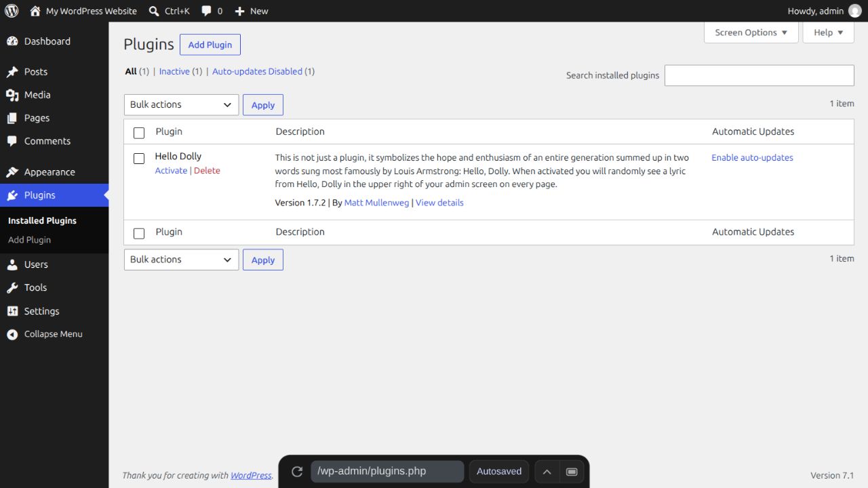Open the Dashboard menu item
868x488 pixels.
click(x=54, y=41)
